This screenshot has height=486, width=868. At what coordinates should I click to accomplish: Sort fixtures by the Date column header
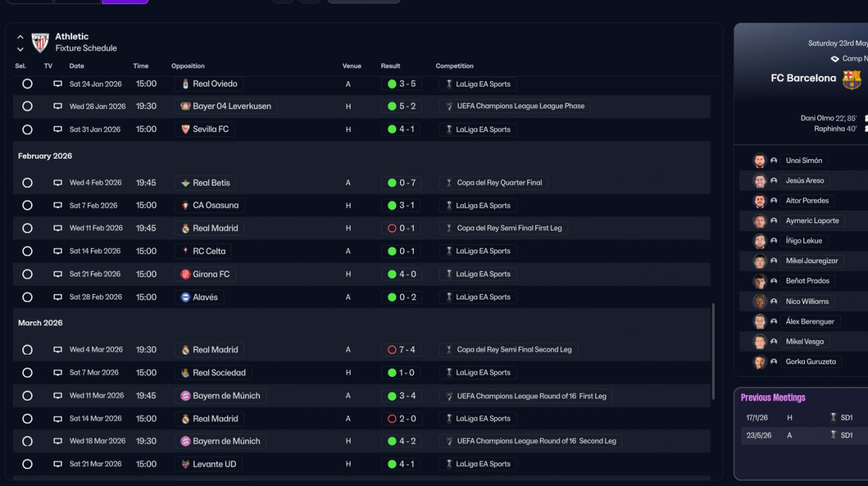click(x=77, y=66)
